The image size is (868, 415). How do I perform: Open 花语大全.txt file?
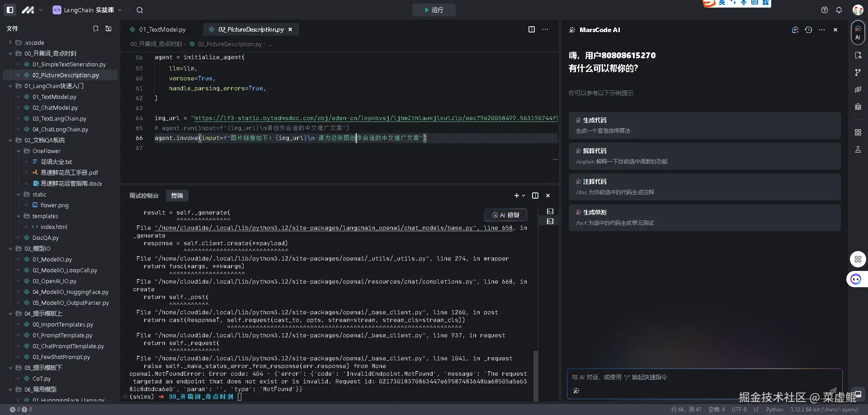pos(56,162)
